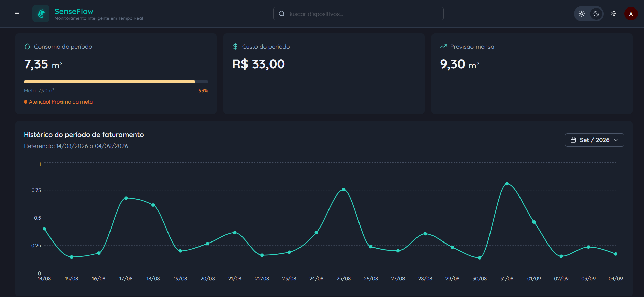Click the 31/08 x-axis label
The width and height of the screenshot is (644, 297).
(507, 279)
